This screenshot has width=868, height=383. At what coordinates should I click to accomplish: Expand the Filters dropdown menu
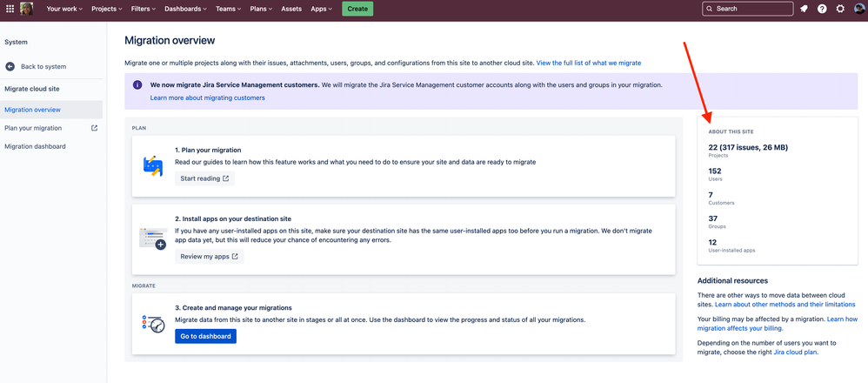(144, 9)
